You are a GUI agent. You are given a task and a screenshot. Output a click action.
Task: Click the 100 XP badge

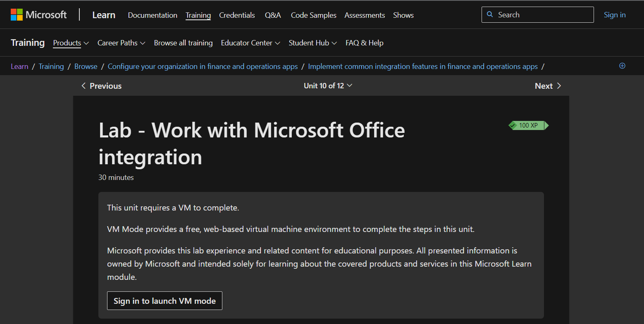pos(529,125)
